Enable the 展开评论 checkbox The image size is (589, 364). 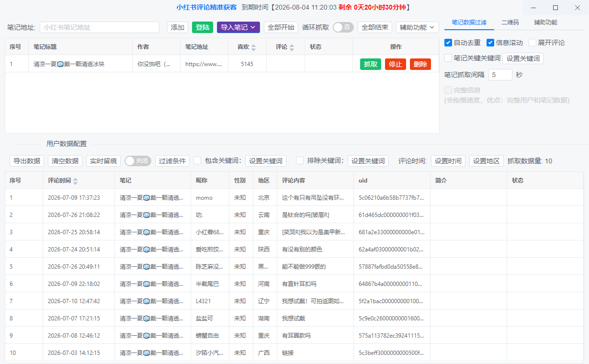tap(532, 43)
